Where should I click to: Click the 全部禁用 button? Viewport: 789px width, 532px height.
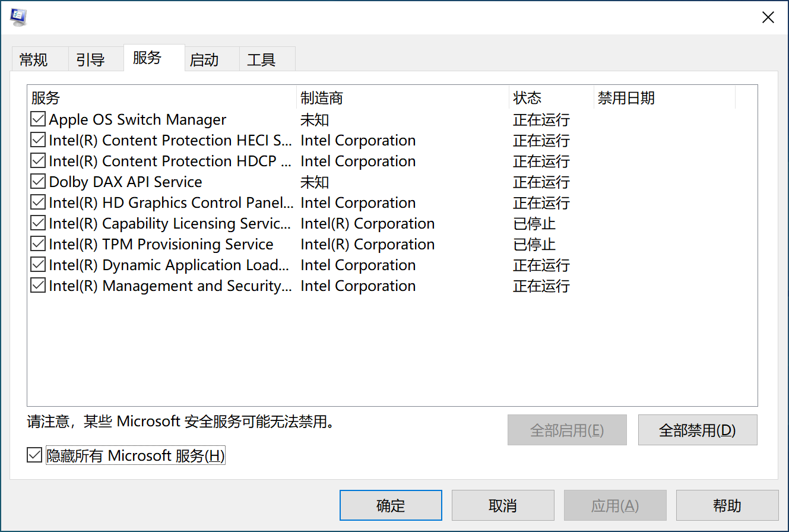coord(697,430)
